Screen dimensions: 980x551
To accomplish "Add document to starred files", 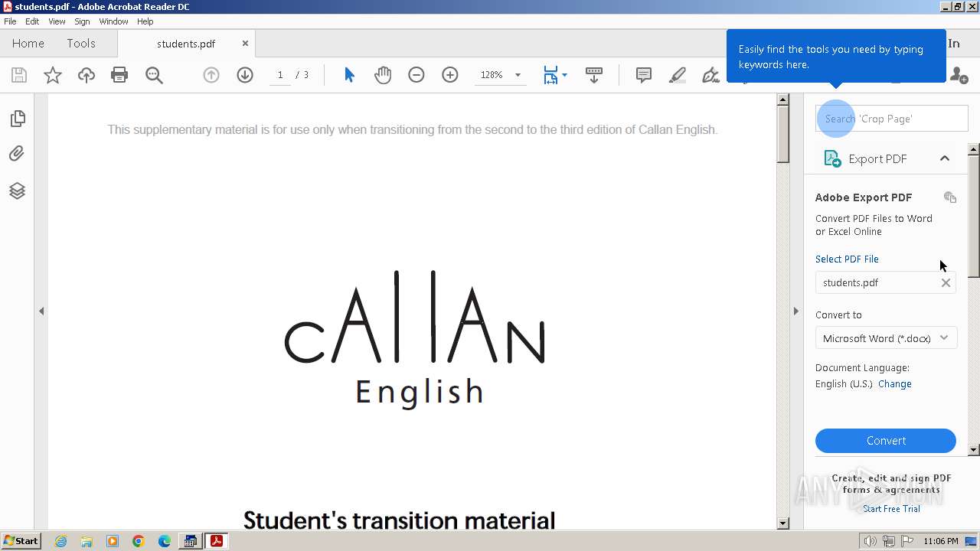I will [53, 75].
